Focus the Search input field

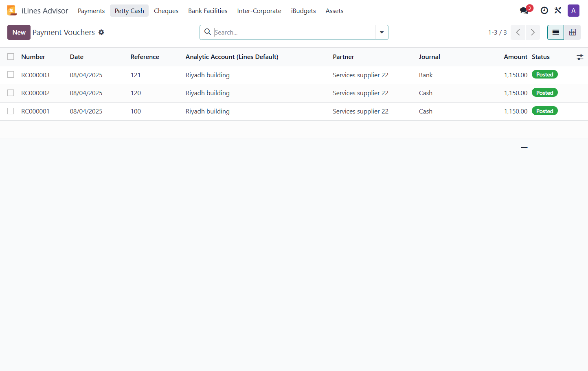point(294,32)
